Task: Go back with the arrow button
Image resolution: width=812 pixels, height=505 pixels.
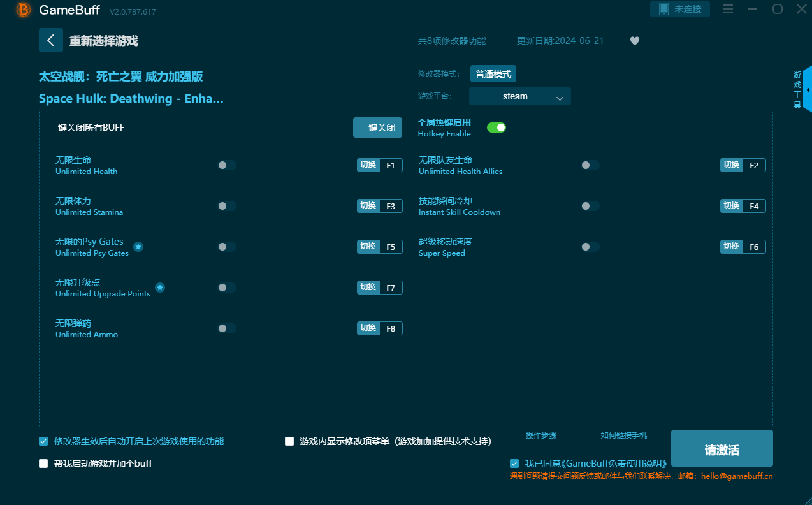Action: tap(51, 40)
